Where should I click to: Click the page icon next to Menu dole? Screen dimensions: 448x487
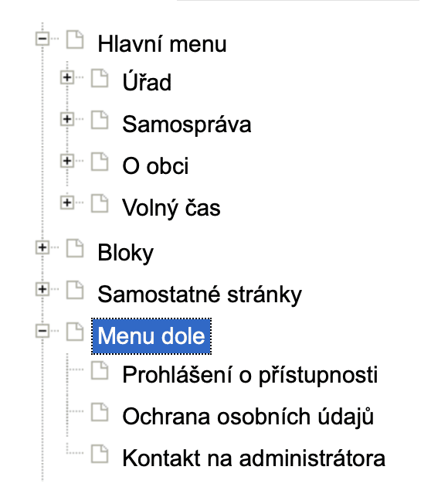[75, 332]
